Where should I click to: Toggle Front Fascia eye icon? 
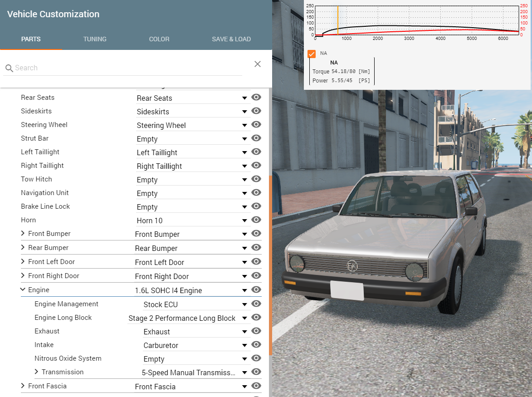click(x=256, y=386)
